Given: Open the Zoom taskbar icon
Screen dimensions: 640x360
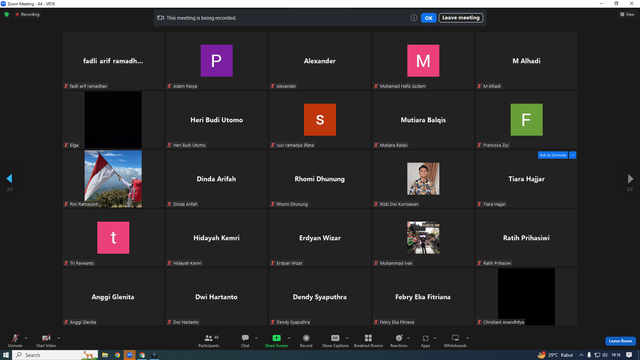Looking at the screenshot, I should coord(129,355).
